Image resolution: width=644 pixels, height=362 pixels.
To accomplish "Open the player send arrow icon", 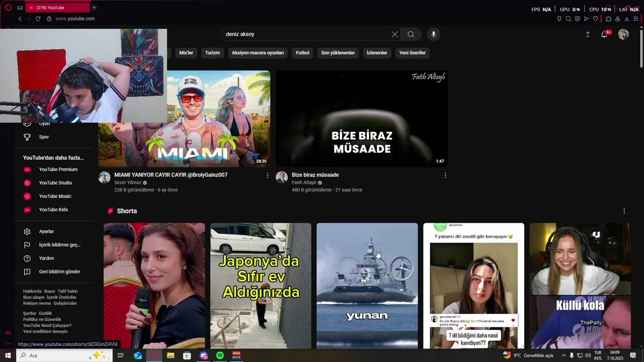I will pos(586,19).
